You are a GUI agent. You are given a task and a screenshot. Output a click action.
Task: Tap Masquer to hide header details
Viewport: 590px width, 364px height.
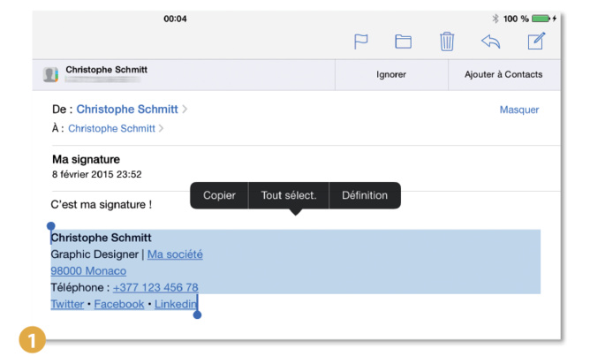click(518, 110)
